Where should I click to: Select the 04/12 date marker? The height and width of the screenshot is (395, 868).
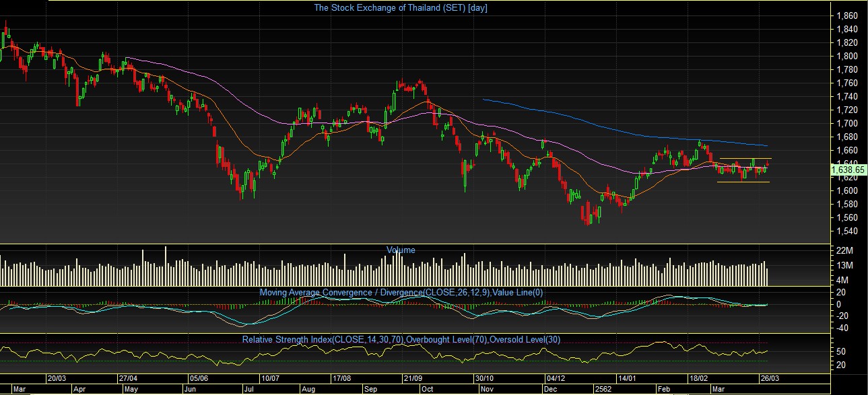(x=556, y=378)
